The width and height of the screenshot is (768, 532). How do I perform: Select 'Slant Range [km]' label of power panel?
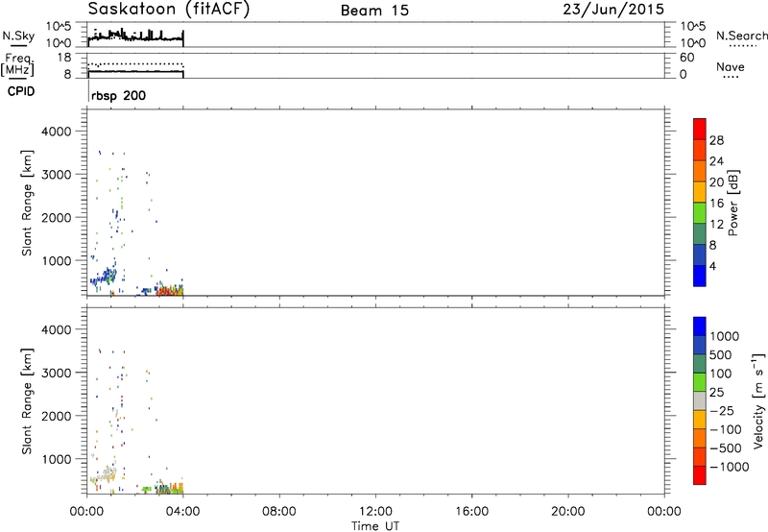coord(27,203)
